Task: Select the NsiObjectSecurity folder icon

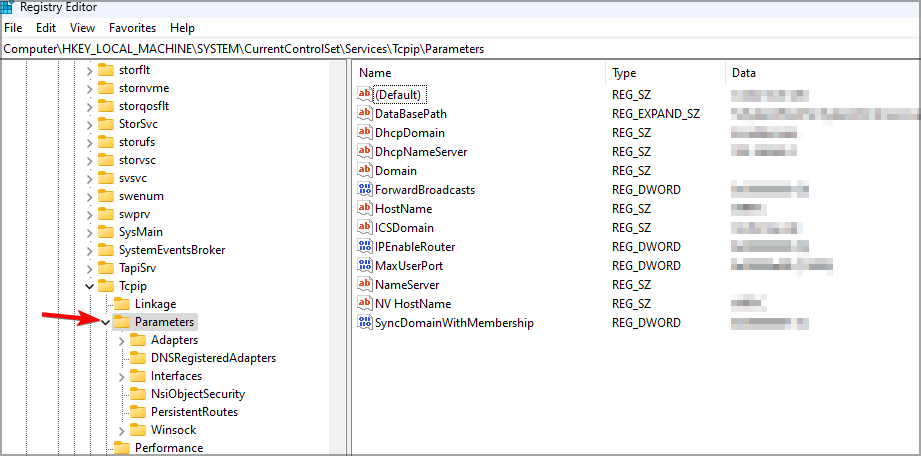Action: (137, 394)
